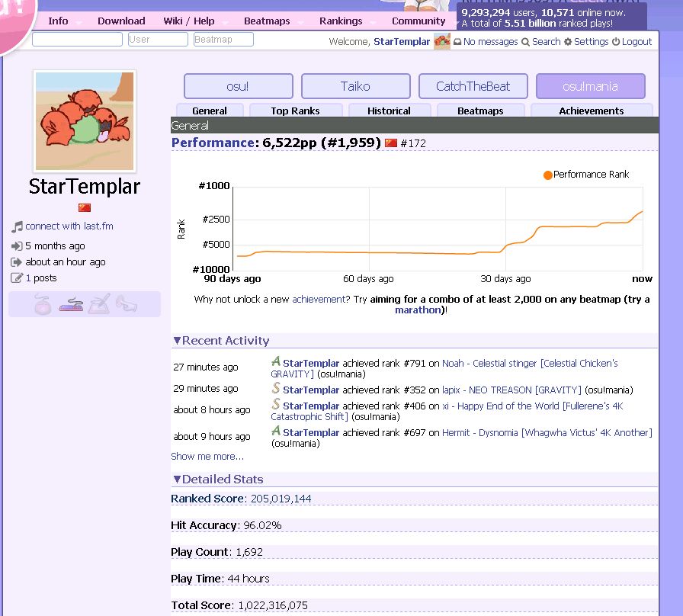Open the Community menu
The image size is (683, 616).
click(x=418, y=21)
